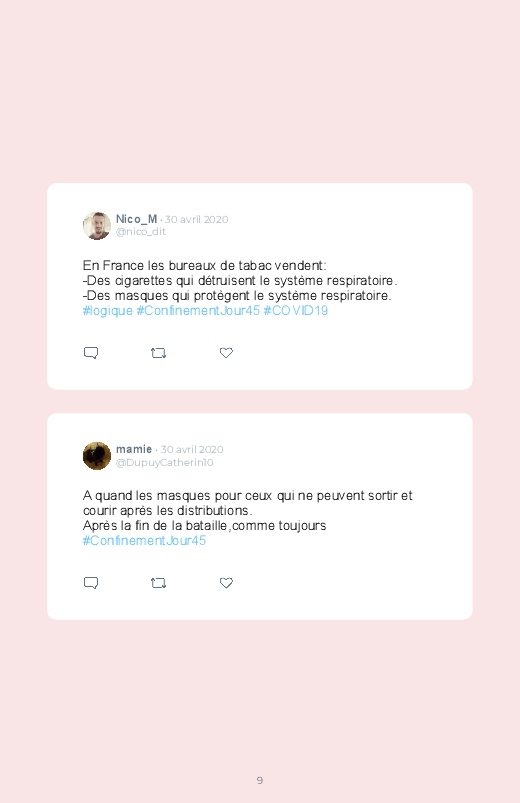Click the @DupuyCatherin10 handle
Viewport: 520px width, 803px height.
(164, 462)
